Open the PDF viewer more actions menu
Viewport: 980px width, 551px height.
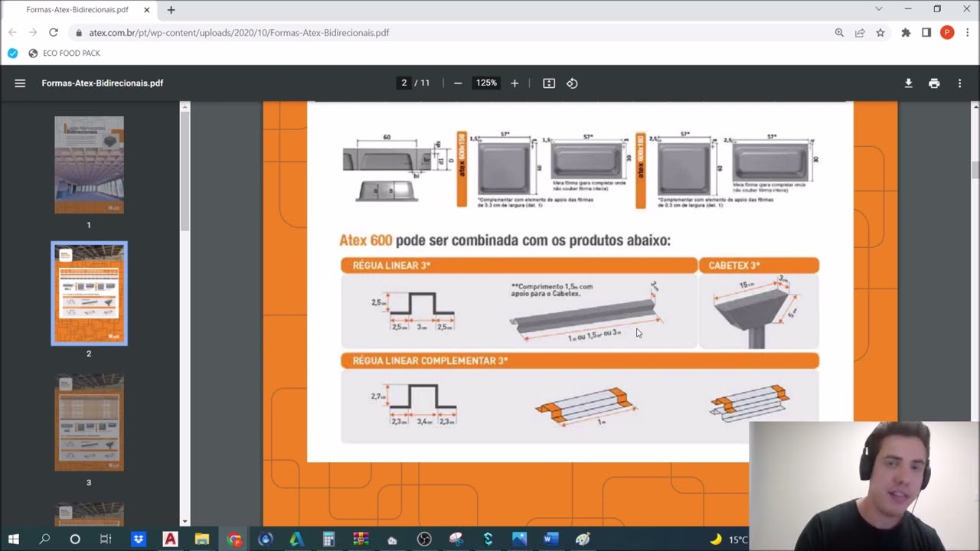(x=959, y=83)
